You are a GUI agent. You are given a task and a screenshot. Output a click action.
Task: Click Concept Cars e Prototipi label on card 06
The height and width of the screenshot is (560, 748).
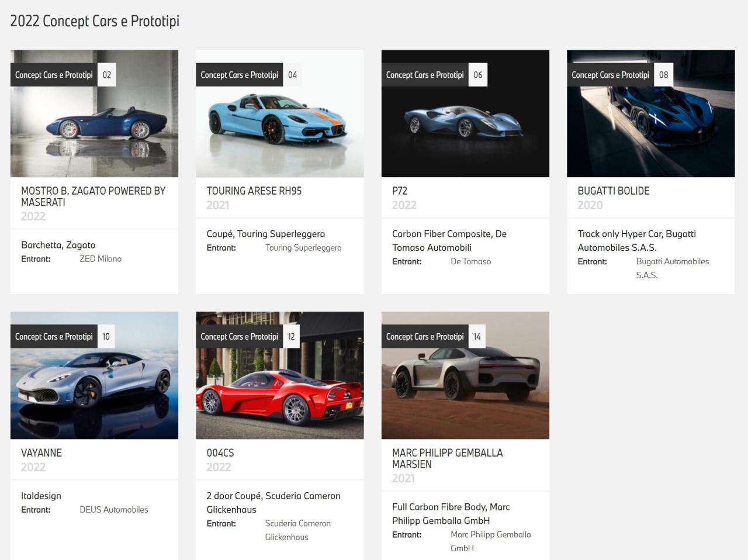pos(425,75)
